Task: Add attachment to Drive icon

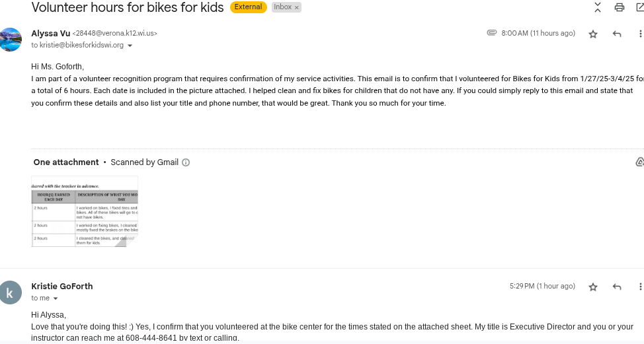Action: 639,162
